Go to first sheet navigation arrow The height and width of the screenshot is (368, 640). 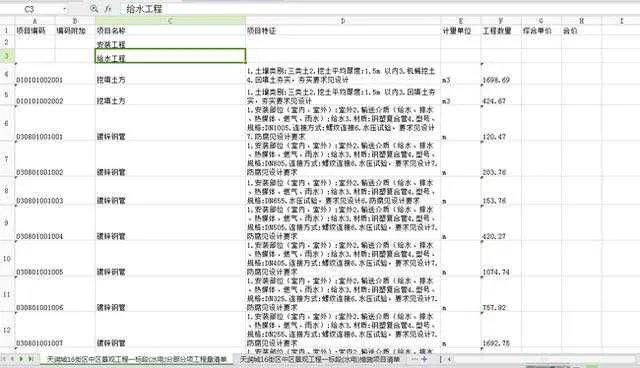pyautogui.click(x=4, y=359)
